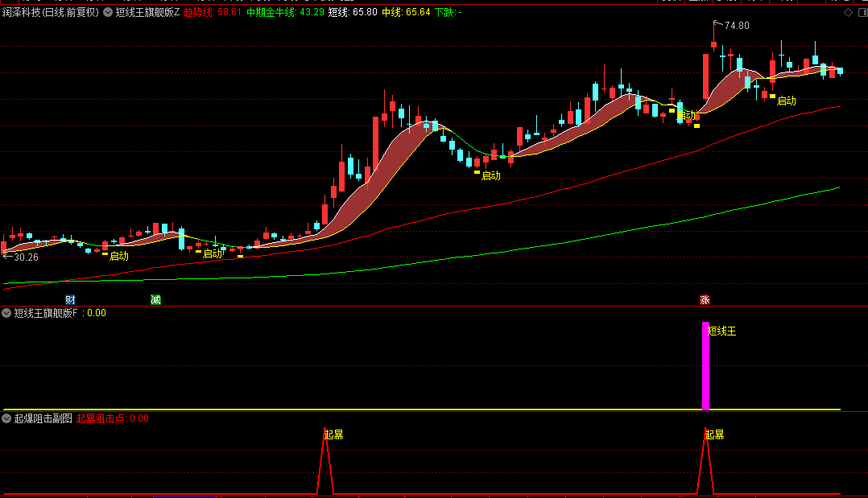Image resolution: width=868 pixels, height=498 pixels.
Task: Select the 润泽科技(日线.前复权) chart title
Action: point(51,12)
